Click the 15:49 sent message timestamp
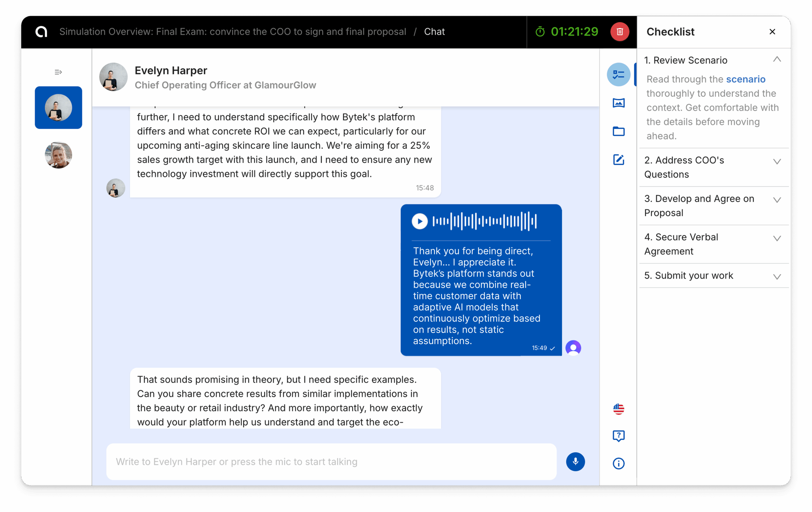 (539, 348)
